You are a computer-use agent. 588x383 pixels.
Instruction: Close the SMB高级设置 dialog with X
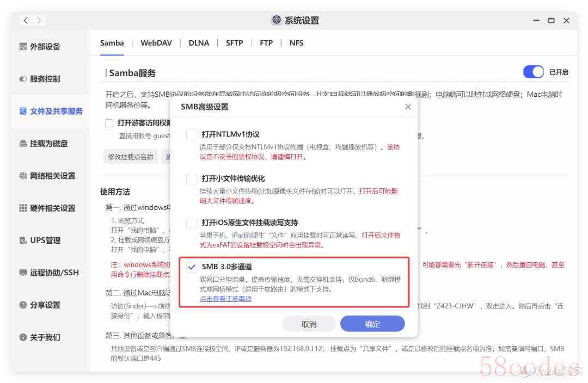point(408,107)
